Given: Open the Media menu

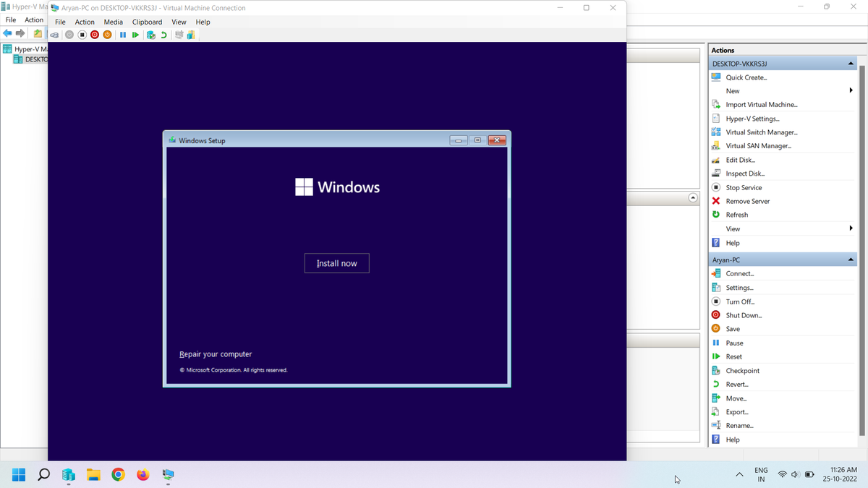Looking at the screenshot, I should tap(113, 22).
